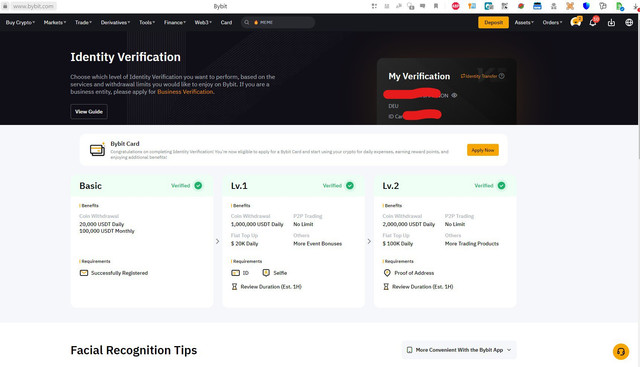Open the customer support headset icon
Viewport: 640px width, 367px height.
click(621, 351)
